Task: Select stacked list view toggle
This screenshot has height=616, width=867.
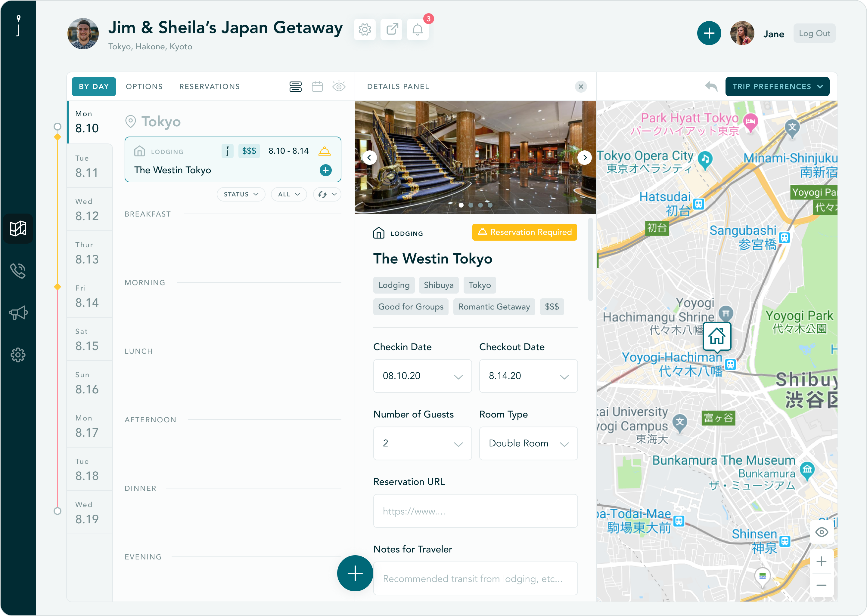Action: [295, 87]
